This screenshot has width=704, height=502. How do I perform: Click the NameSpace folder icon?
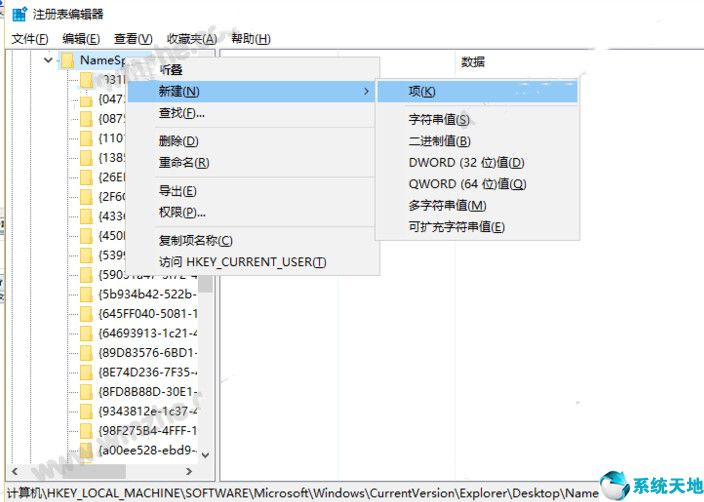click(x=67, y=60)
